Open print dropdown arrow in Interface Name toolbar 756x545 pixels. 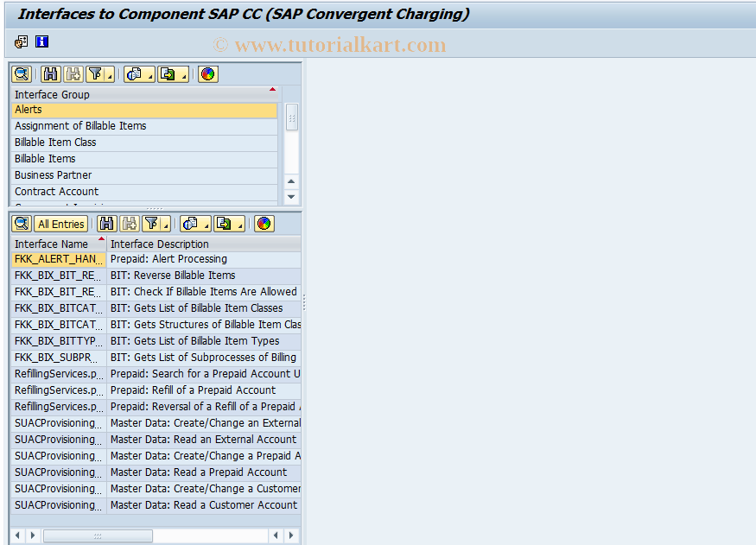point(206,224)
